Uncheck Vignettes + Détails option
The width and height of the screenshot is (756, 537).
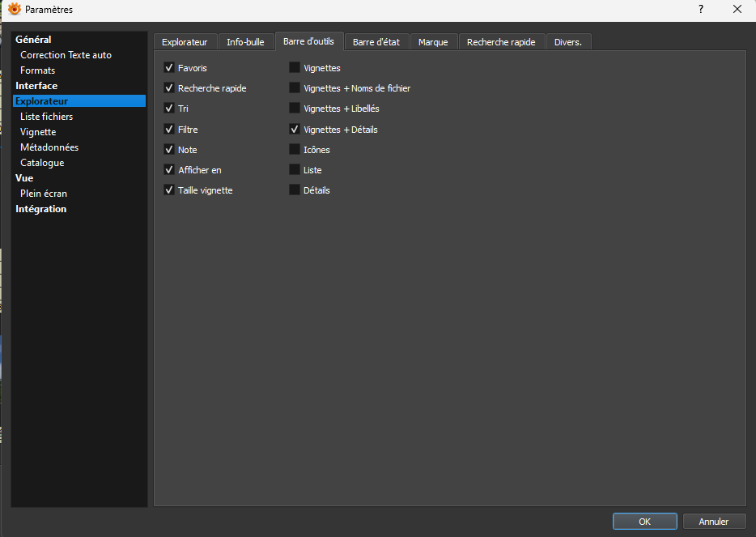click(x=294, y=129)
